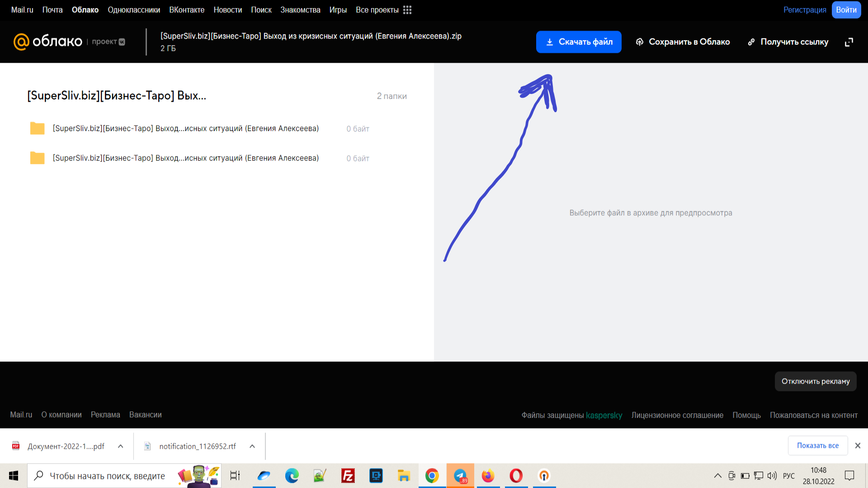Open the Windows Start menu

(x=14, y=476)
